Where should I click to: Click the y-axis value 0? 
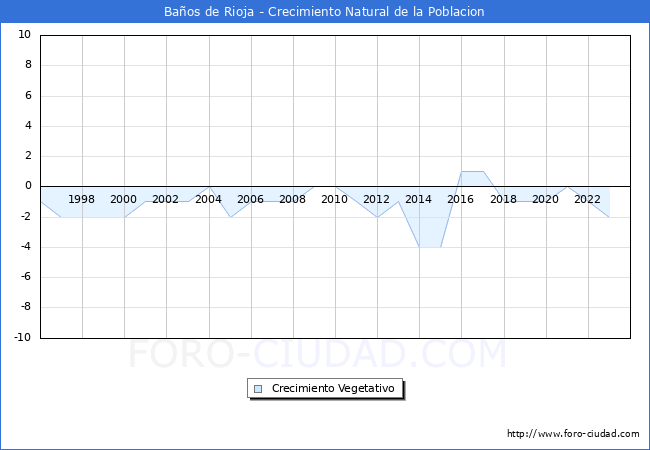(x=28, y=186)
